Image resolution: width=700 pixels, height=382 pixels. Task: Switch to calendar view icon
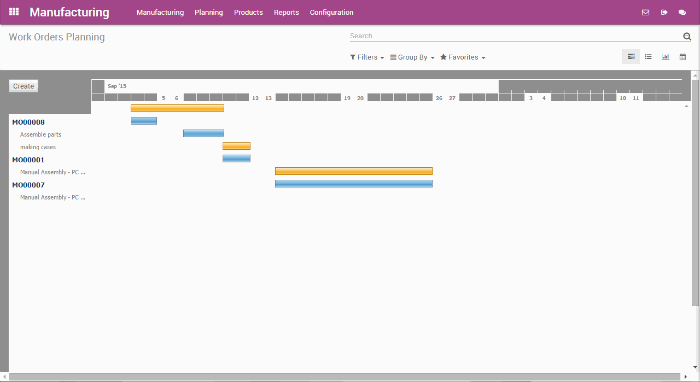(x=683, y=57)
